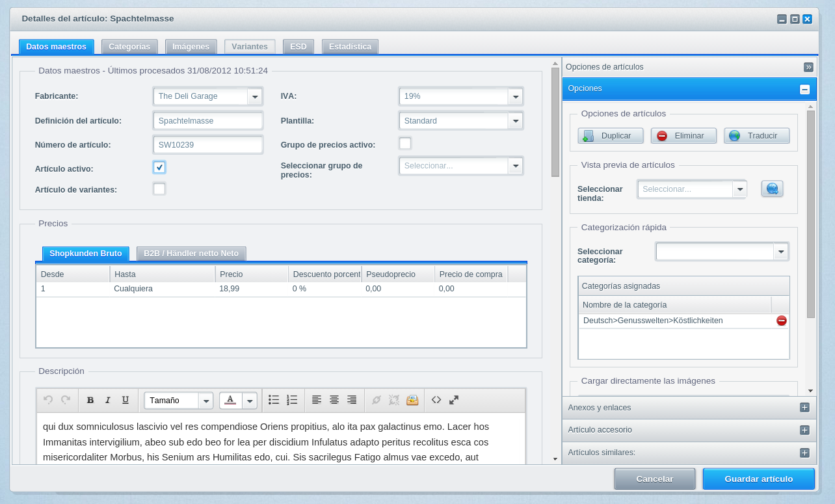Collapse the Opciones panel
835x504 pixels.
click(804, 89)
